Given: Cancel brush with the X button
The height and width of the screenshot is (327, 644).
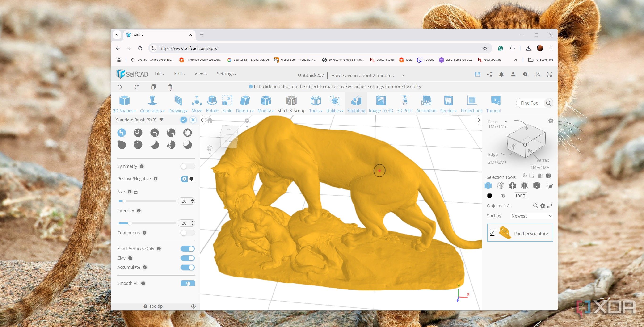Looking at the screenshot, I should coord(193,120).
